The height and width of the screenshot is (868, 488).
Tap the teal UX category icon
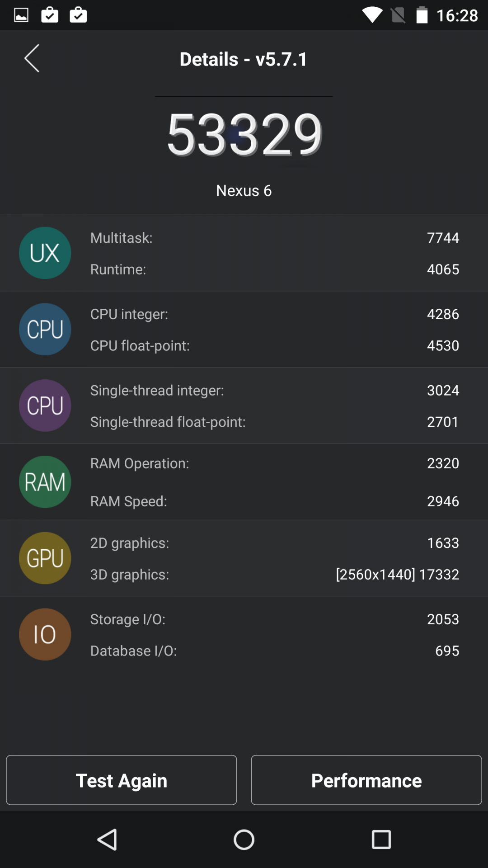pyautogui.click(x=45, y=253)
